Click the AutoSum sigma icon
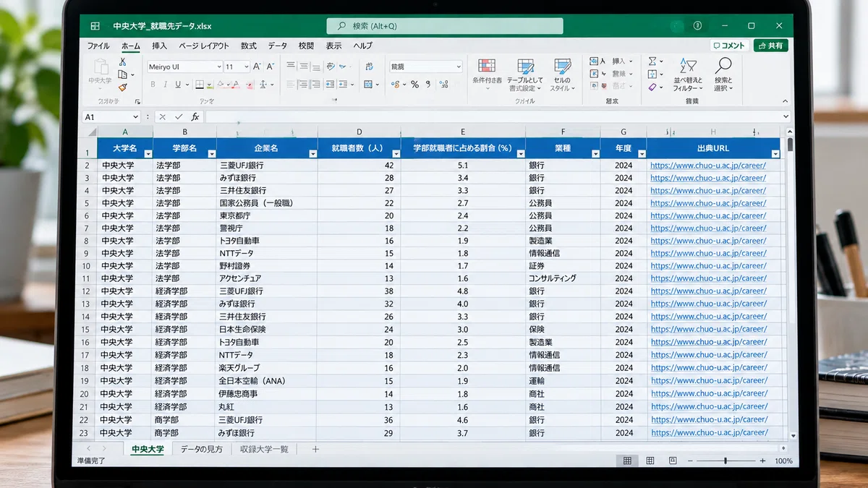Image resolution: width=868 pixels, height=488 pixels. tap(652, 62)
